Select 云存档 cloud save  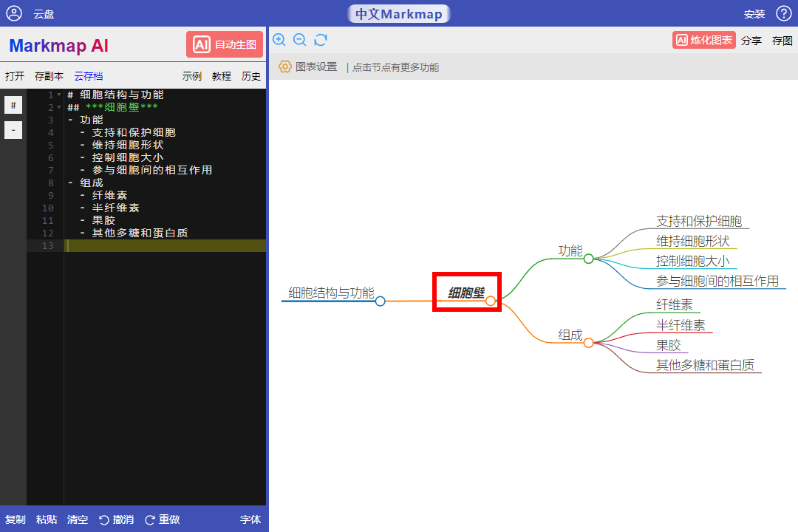pyautogui.click(x=89, y=76)
